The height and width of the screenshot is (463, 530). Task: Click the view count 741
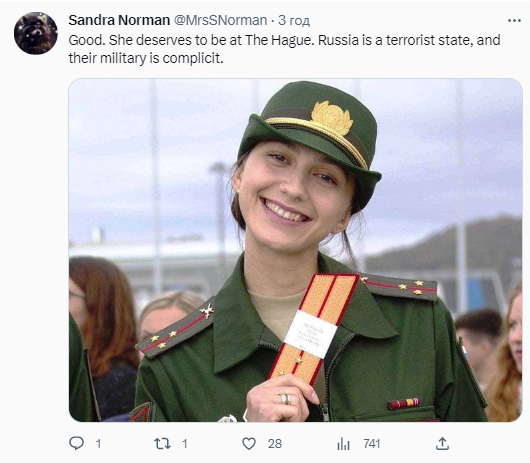click(x=372, y=443)
